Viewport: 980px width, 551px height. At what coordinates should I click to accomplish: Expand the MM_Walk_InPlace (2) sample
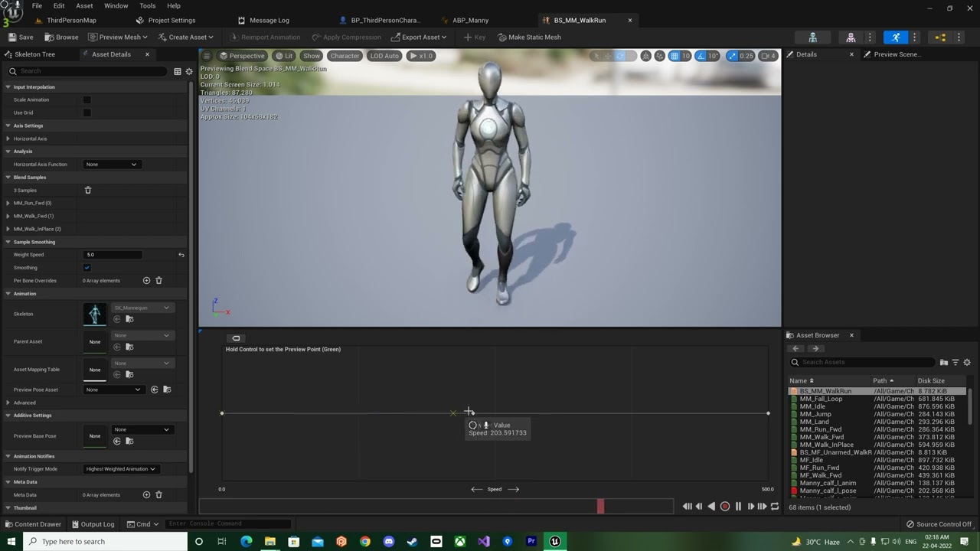(x=8, y=229)
